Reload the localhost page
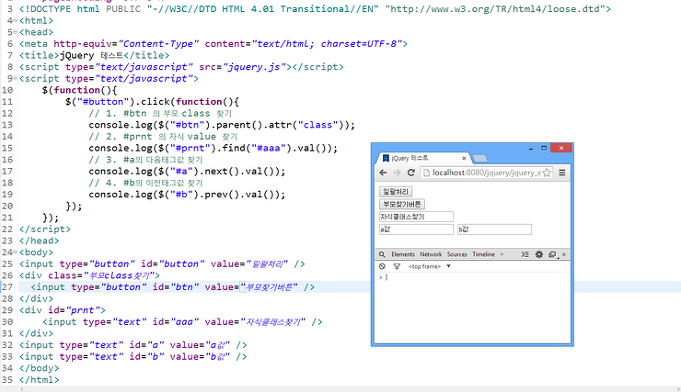Screen dimensions: 681x392 coord(411,173)
